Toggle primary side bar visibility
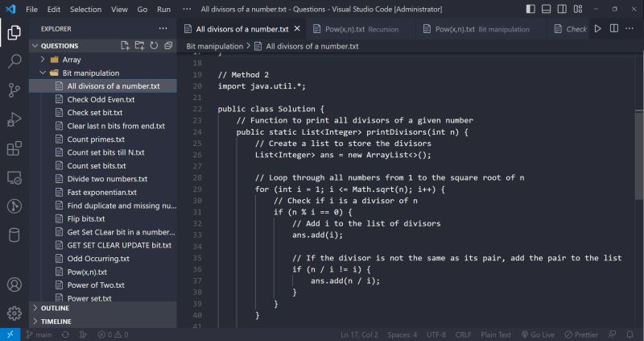This screenshot has width=644, height=341. (530, 9)
